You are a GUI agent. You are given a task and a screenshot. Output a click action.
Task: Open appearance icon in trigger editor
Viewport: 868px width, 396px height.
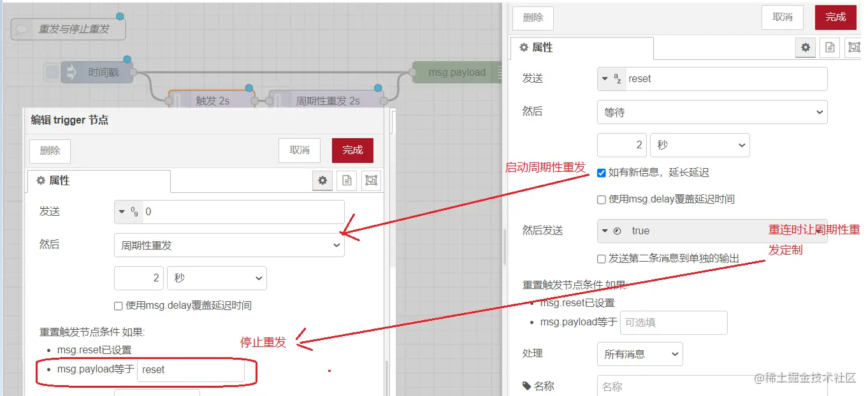[371, 181]
